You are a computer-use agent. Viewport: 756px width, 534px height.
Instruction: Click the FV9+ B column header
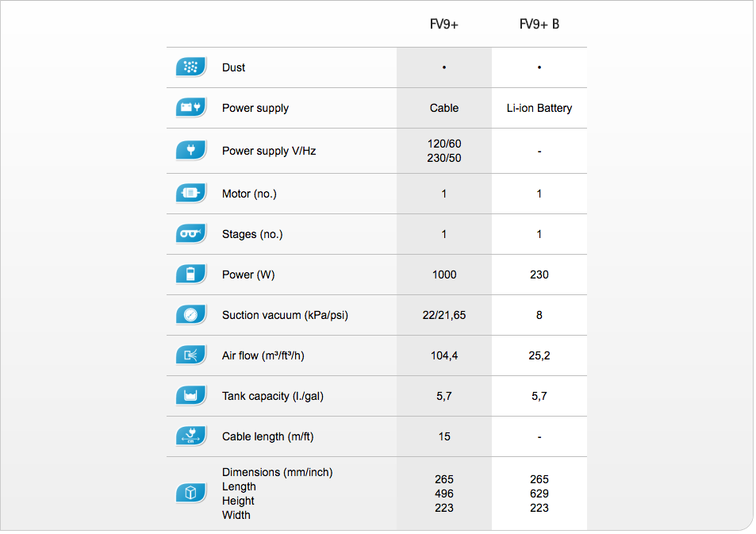pyautogui.click(x=539, y=24)
